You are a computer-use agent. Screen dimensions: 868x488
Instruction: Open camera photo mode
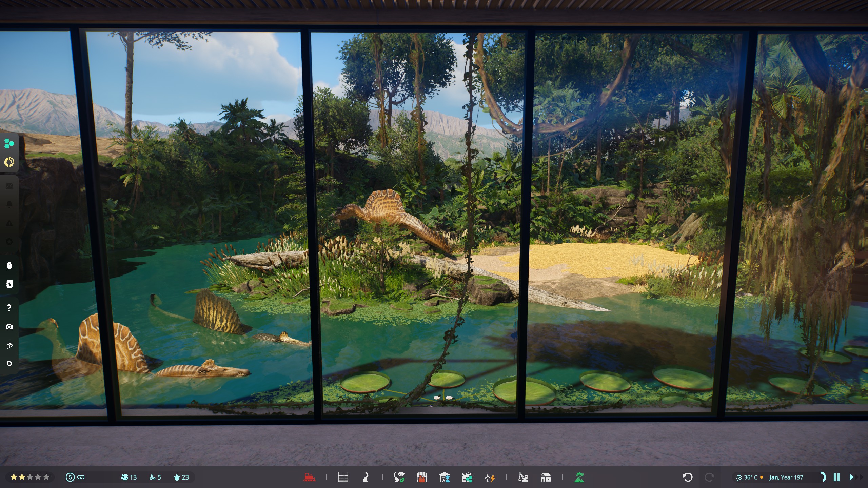[x=9, y=327]
